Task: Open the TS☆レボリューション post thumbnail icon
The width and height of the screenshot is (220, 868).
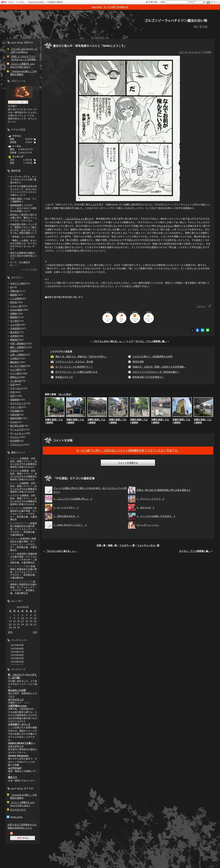Action: pyautogui.click(x=131, y=525)
